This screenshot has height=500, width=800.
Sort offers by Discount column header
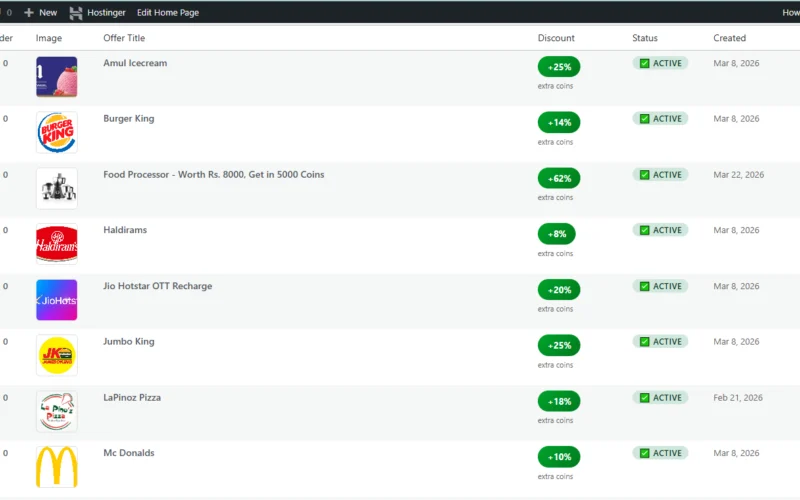click(x=556, y=38)
